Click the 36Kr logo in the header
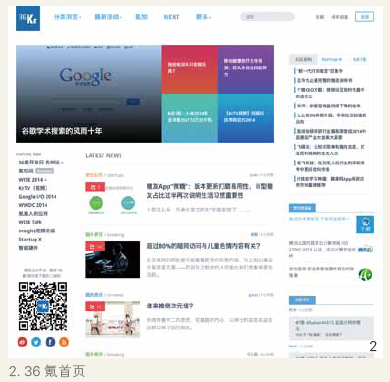The image size is (390, 382). [x=28, y=19]
